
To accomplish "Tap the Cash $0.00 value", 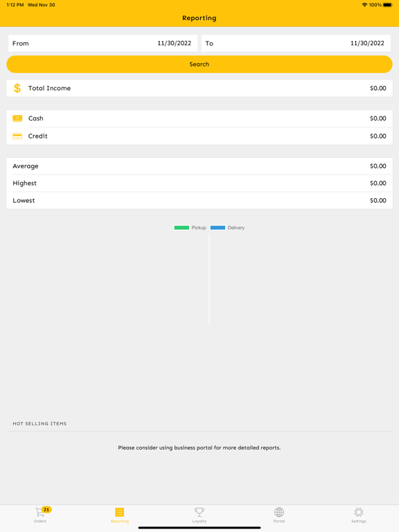I will pyautogui.click(x=378, y=118).
